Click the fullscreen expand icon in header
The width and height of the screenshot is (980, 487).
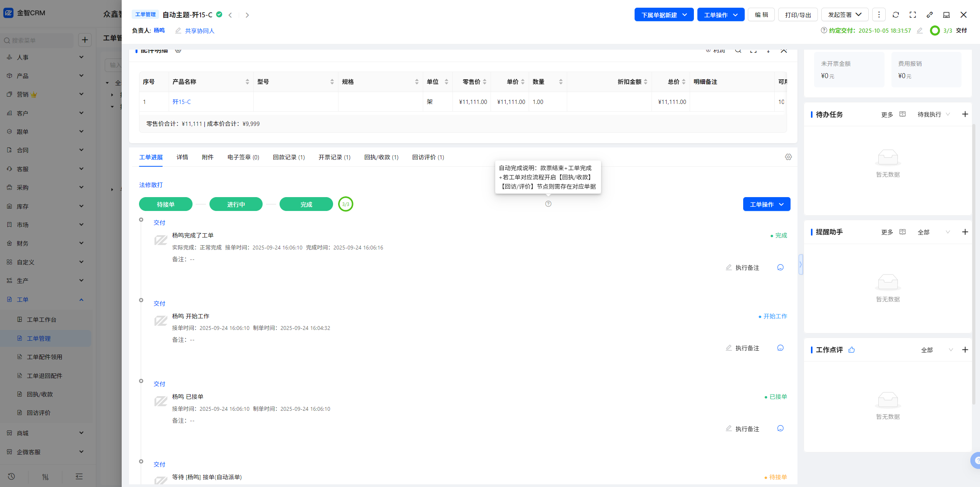click(913, 15)
